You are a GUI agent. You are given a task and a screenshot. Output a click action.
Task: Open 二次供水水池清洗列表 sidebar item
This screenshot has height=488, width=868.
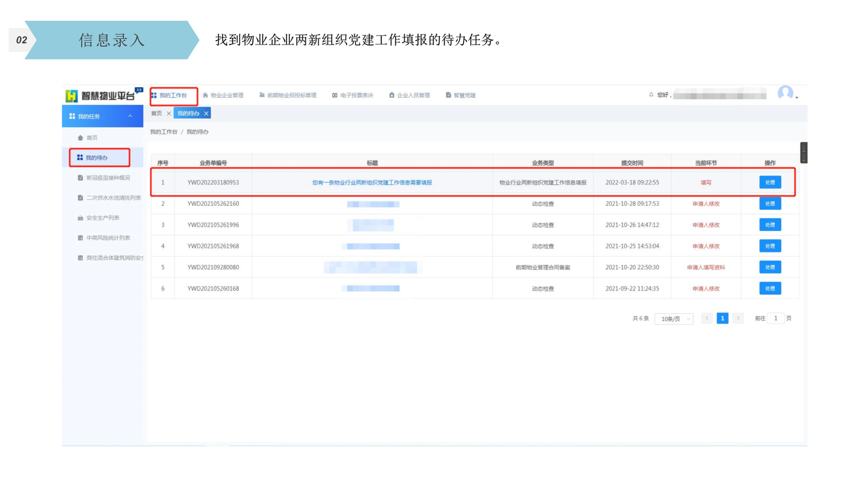tap(113, 198)
